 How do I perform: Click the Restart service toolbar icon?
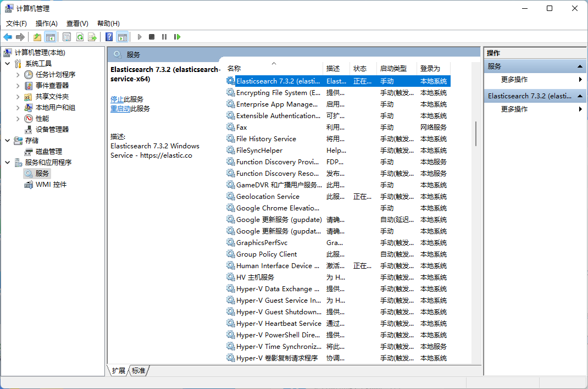point(177,37)
